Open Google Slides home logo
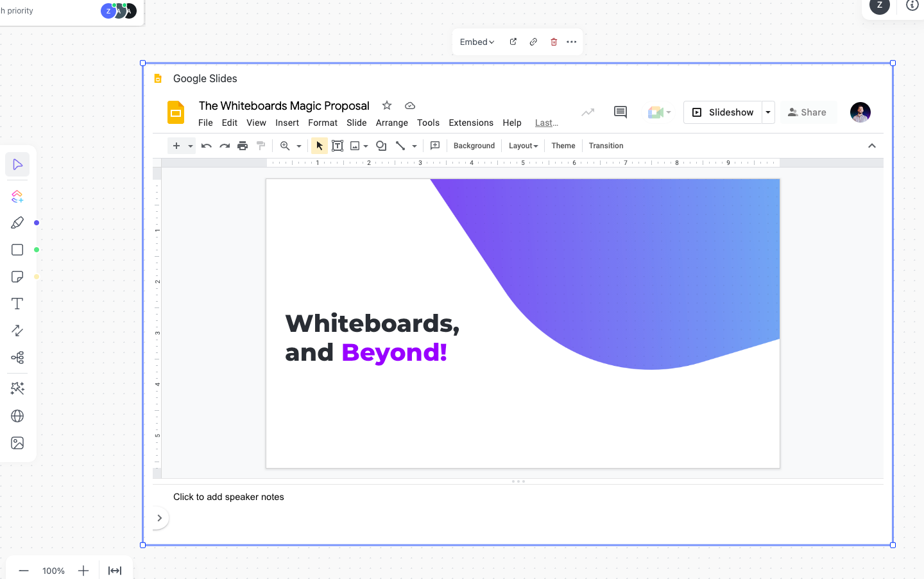This screenshot has width=924, height=579. [x=176, y=112]
